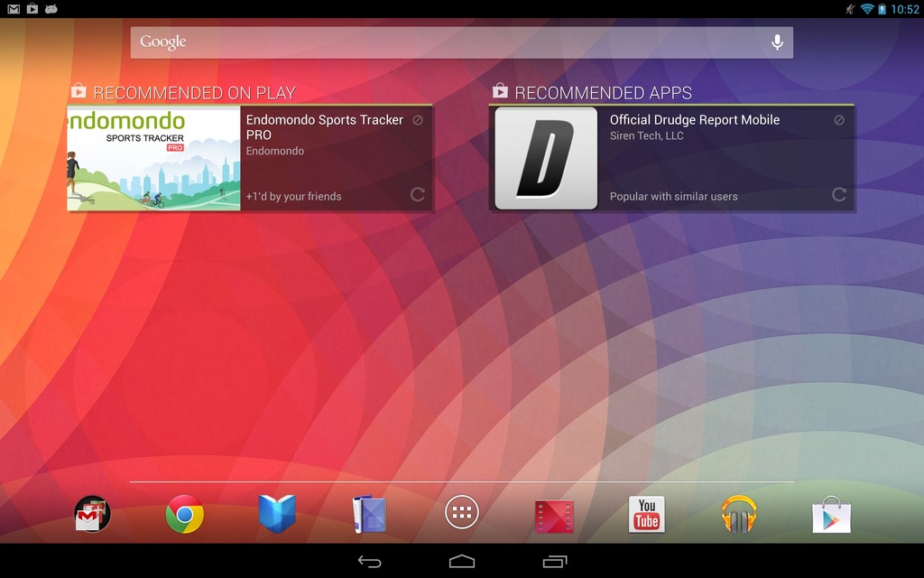Open Endomondo Sports Tracker PRO title
924x578 pixels.
click(x=325, y=127)
